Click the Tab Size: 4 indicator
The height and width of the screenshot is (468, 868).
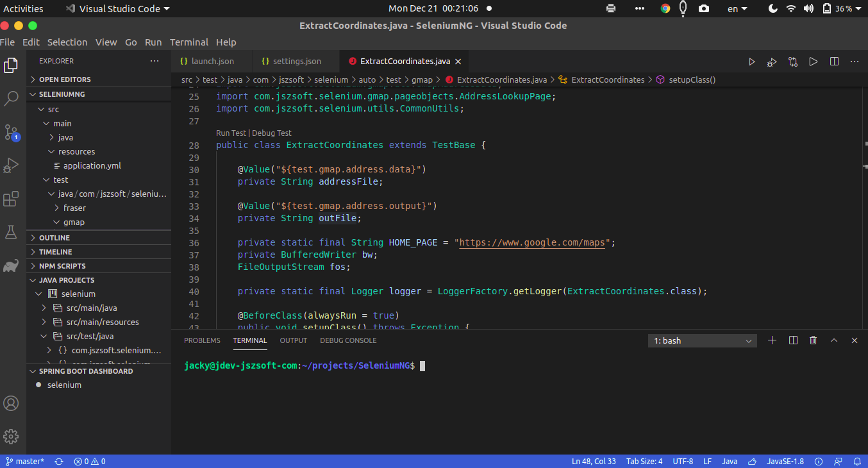click(644, 461)
